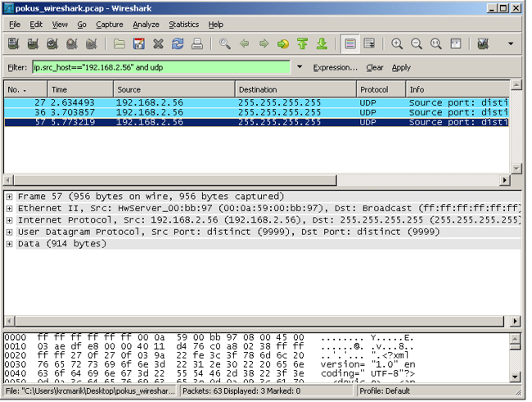Expand the Ethernet II tree node

coord(10,209)
